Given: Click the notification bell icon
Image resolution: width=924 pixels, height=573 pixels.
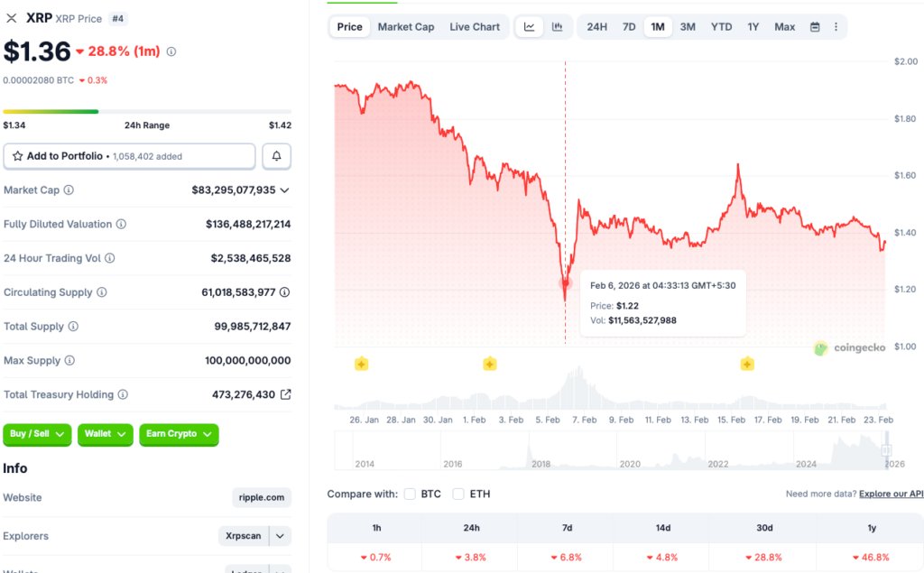Looking at the screenshot, I should point(276,156).
